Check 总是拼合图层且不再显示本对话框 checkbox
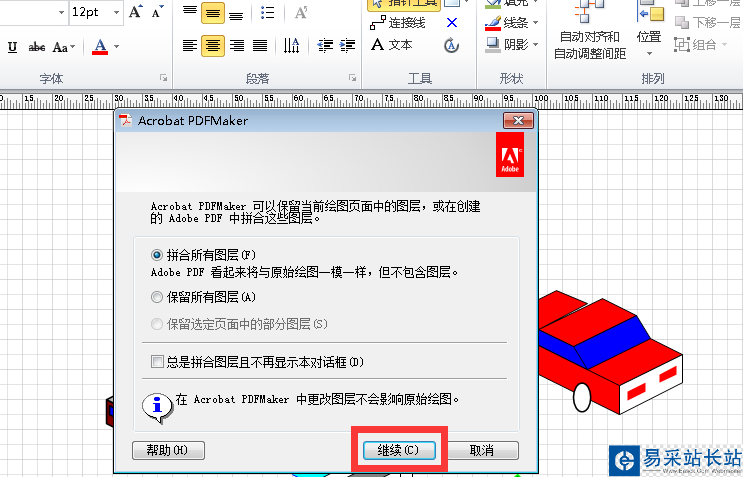Image resolution: width=743 pixels, height=477 pixels. 157,362
